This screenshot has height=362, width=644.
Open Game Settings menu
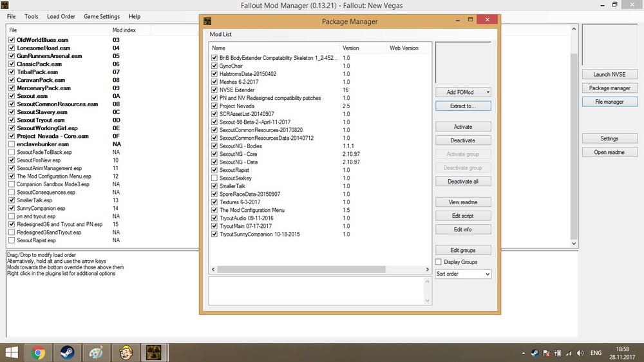coord(102,17)
